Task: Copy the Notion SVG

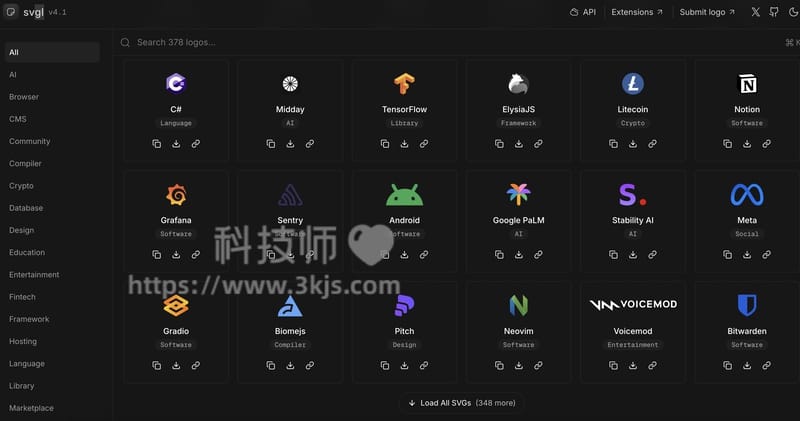Action: tap(728, 144)
